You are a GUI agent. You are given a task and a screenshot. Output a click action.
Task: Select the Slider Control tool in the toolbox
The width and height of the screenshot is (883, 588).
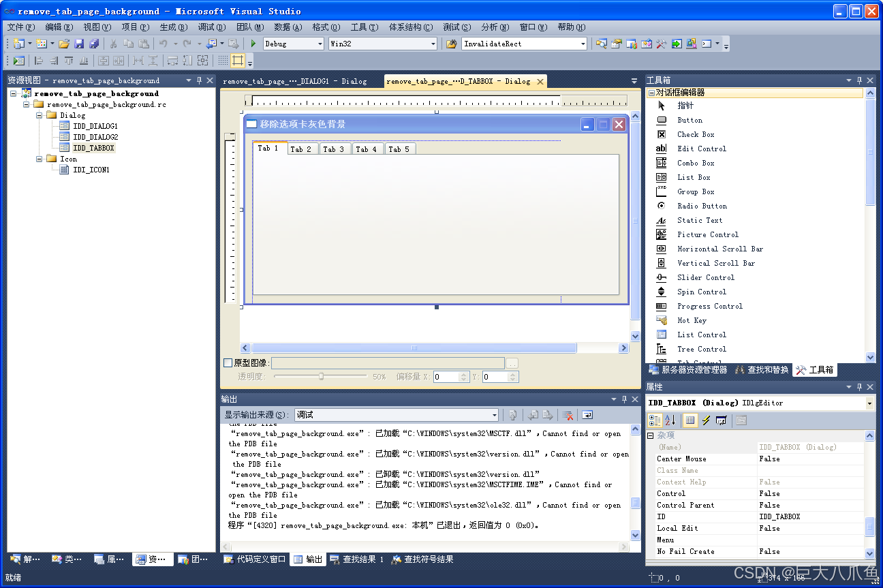(705, 277)
